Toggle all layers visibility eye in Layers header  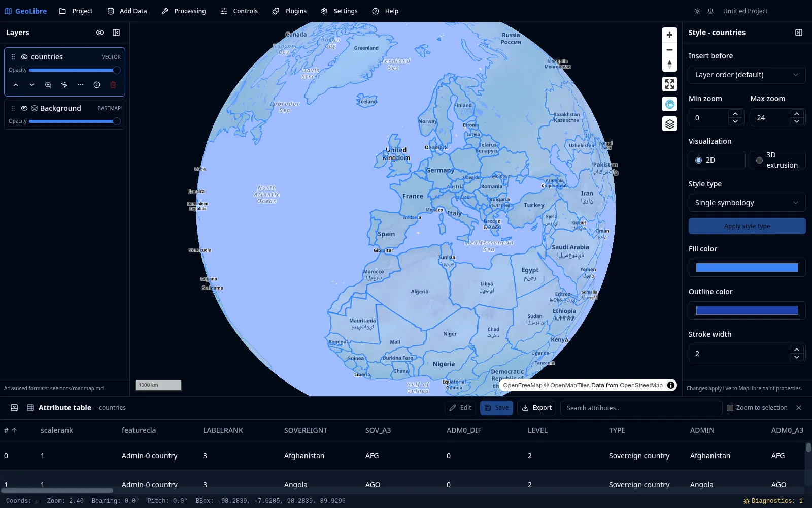pos(100,33)
